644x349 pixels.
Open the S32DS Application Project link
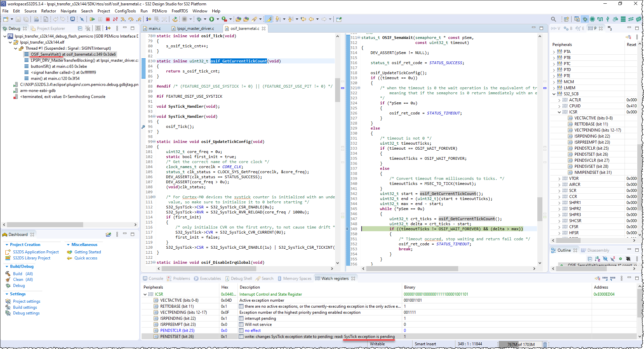pos(36,252)
